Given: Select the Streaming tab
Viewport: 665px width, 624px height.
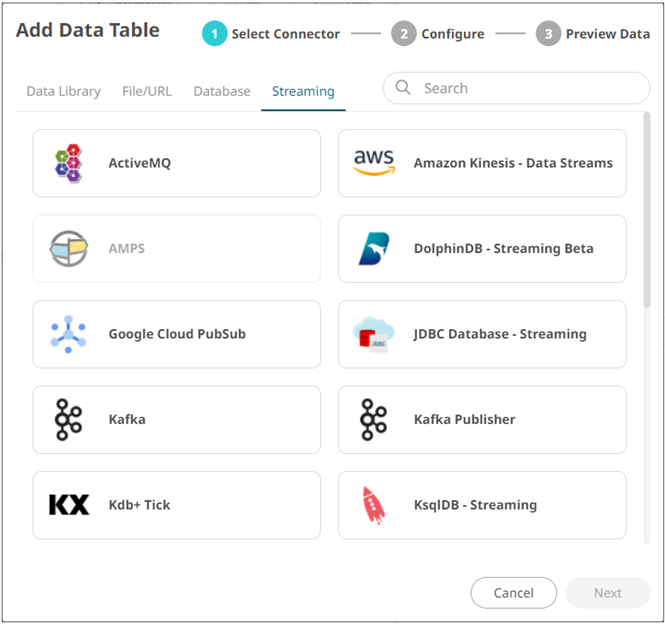Looking at the screenshot, I should [303, 91].
